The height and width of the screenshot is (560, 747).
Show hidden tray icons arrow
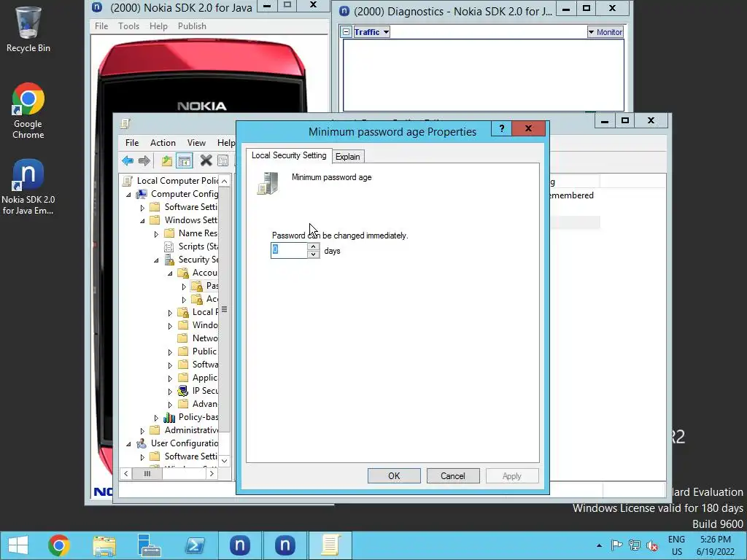599,545
